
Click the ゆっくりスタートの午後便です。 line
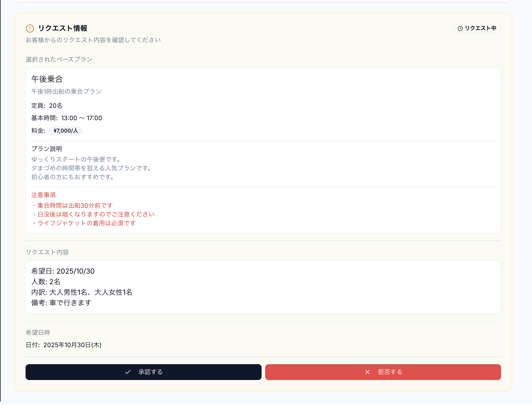click(x=76, y=159)
